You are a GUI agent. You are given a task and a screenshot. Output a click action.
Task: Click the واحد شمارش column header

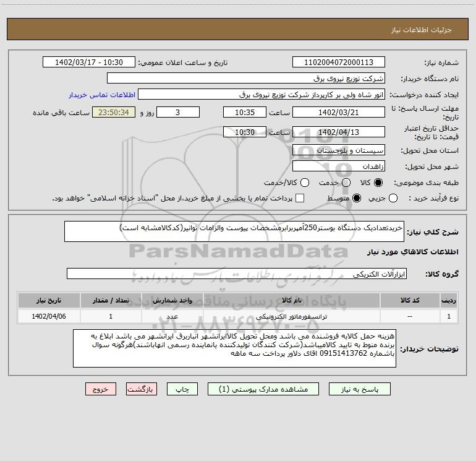(x=172, y=300)
